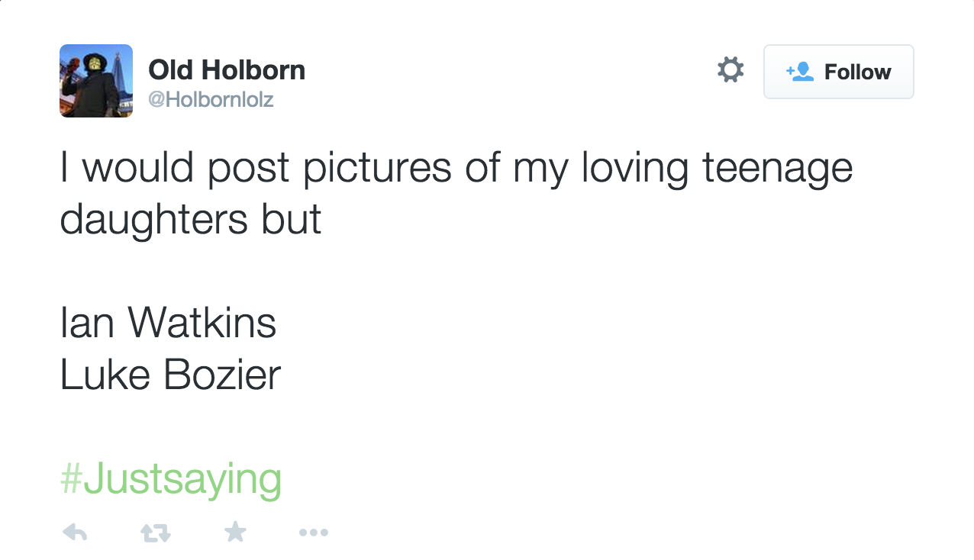This screenshot has height=560, width=974.
Task: Open Old Holborn's profile picture
Action: 96,81
